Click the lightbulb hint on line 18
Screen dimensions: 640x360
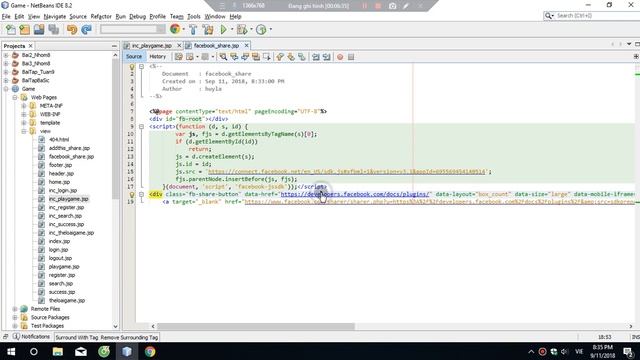(x=132, y=195)
